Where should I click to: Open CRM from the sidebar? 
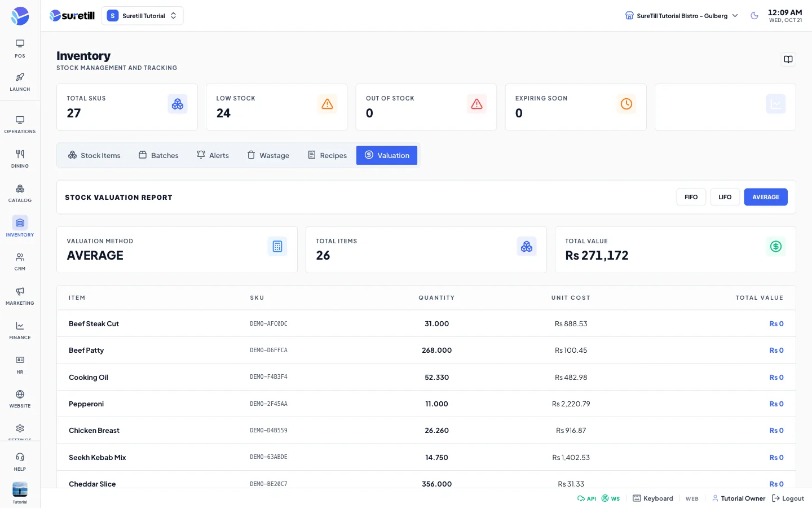pyautogui.click(x=20, y=262)
